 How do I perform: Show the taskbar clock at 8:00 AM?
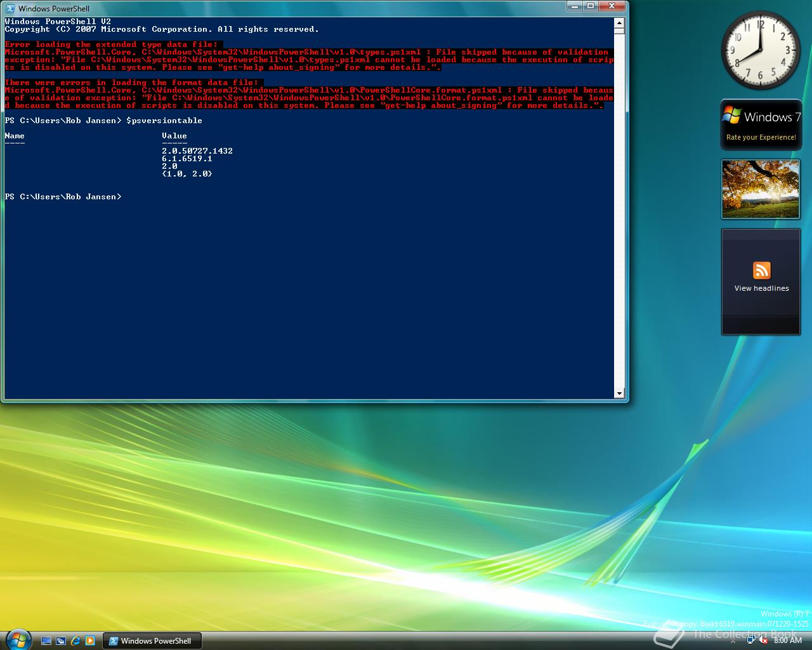point(788,640)
